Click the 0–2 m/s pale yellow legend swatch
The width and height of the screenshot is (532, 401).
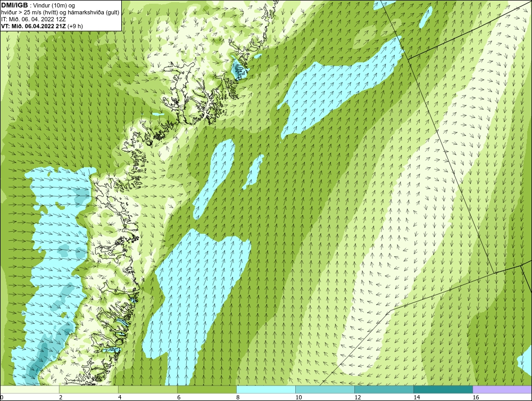point(29,389)
